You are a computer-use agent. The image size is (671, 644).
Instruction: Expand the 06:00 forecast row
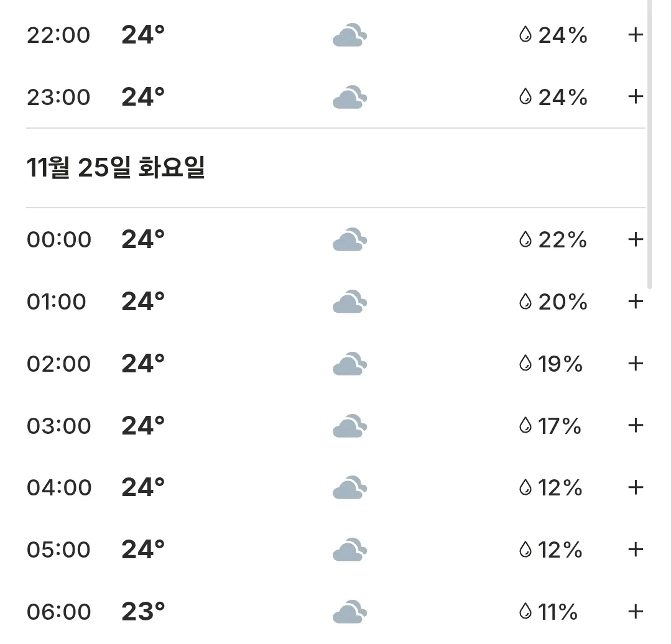(636, 612)
